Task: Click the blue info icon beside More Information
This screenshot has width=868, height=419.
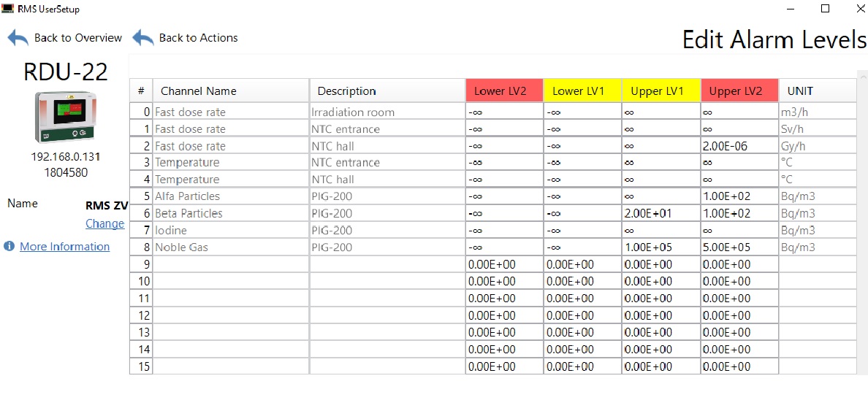Action: pos(9,247)
